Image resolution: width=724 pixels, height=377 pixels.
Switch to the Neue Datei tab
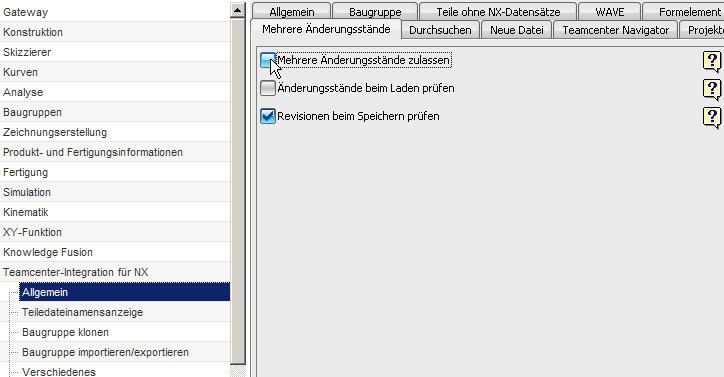click(517, 30)
